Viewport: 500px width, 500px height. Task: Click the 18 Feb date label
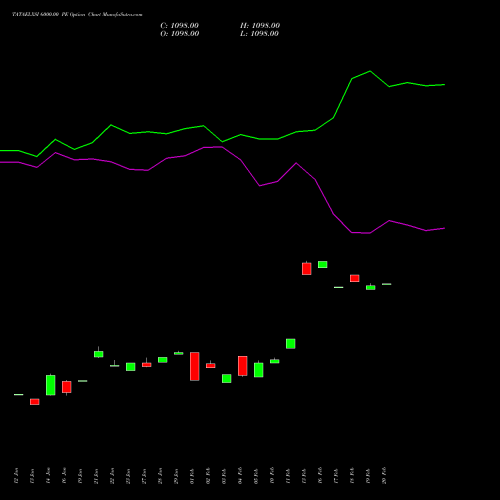(352, 476)
